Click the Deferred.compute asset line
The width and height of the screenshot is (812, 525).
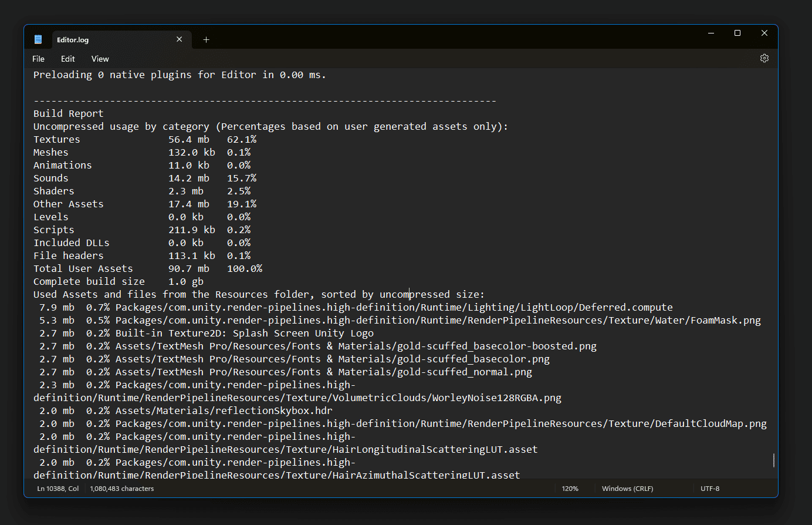[356, 307]
